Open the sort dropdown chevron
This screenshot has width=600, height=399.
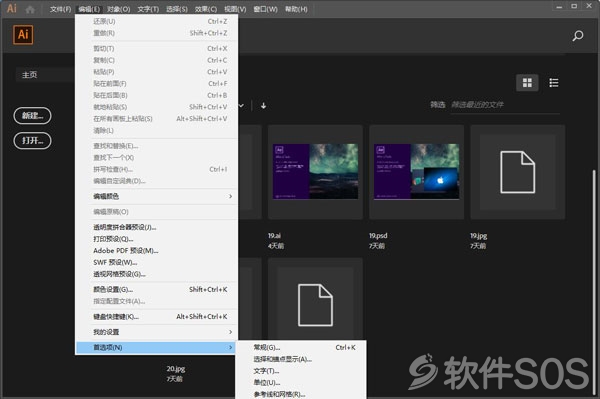(241, 105)
